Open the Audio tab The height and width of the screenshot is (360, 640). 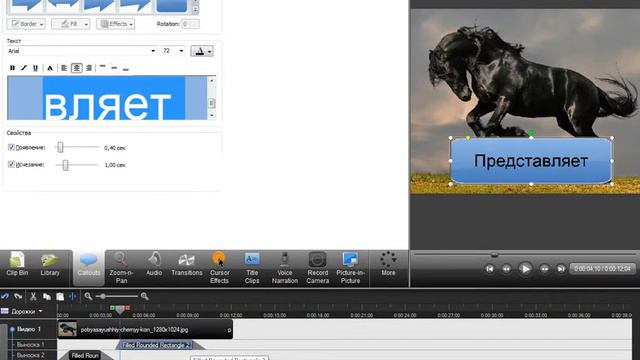point(154,264)
